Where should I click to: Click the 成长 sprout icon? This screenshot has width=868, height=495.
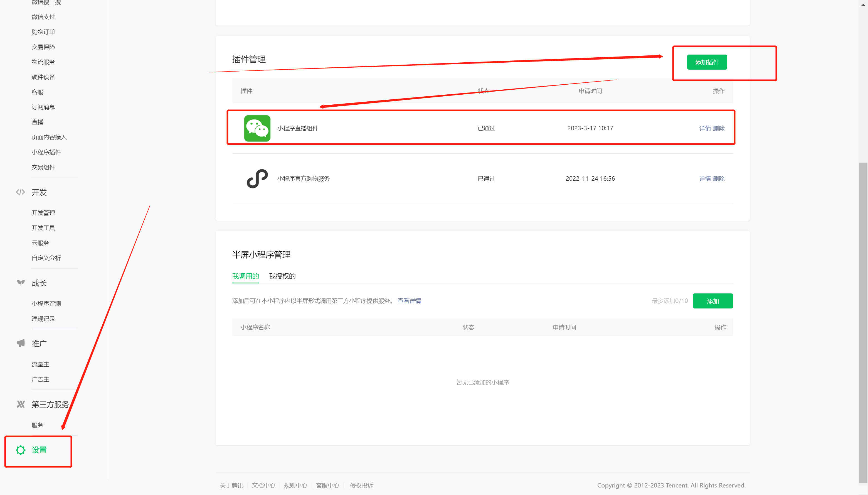(x=21, y=283)
